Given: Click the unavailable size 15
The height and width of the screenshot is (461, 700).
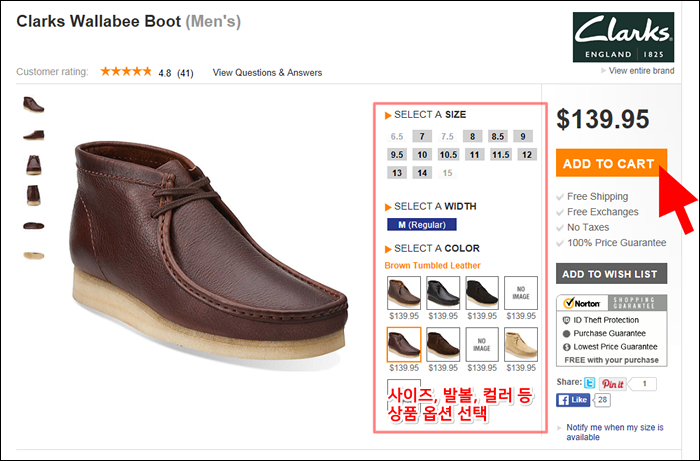Looking at the screenshot, I should 447,173.
